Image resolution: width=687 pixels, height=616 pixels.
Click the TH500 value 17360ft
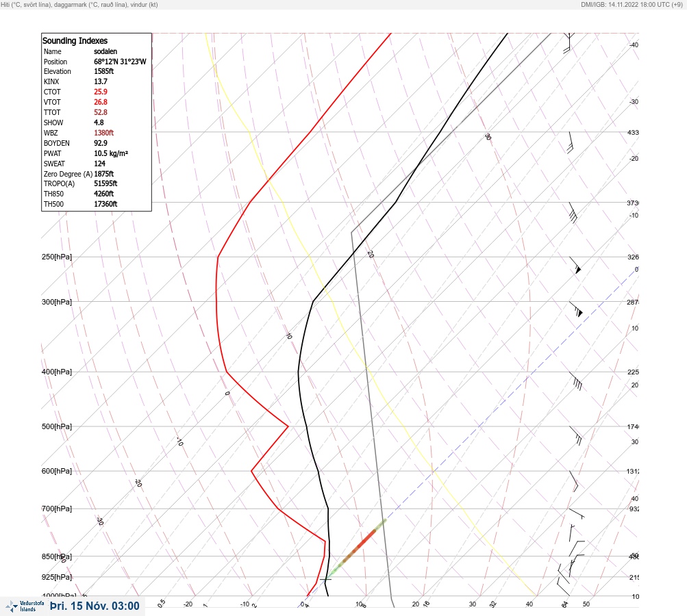pyautogui.click(x=105, y=204)
